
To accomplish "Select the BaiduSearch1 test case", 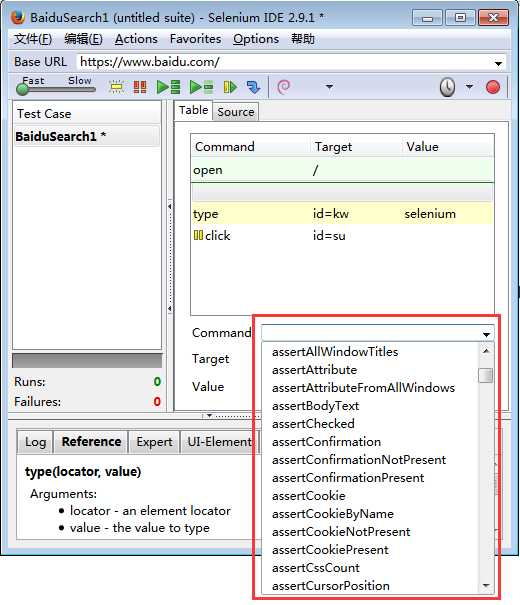I will pyautogui.click(x=87, y=136).
